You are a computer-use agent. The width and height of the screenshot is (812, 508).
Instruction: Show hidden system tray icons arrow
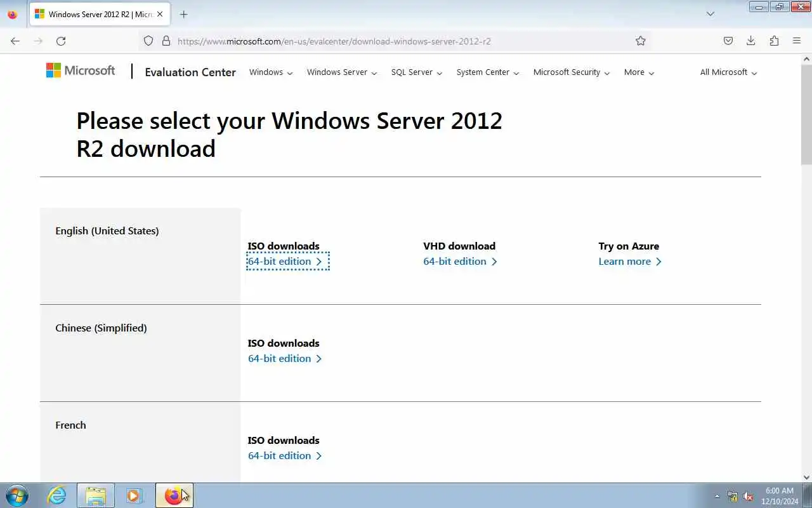click(x=717, y=497)
